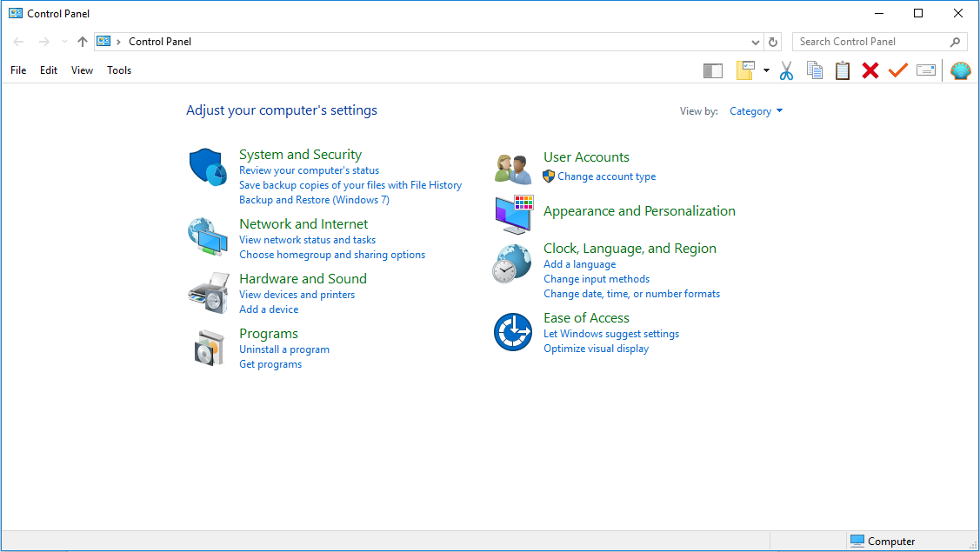The width and height of the screenshot is (980, 552).
Task: Open the User Accounts heading
Action: click(x=586, y=157)
